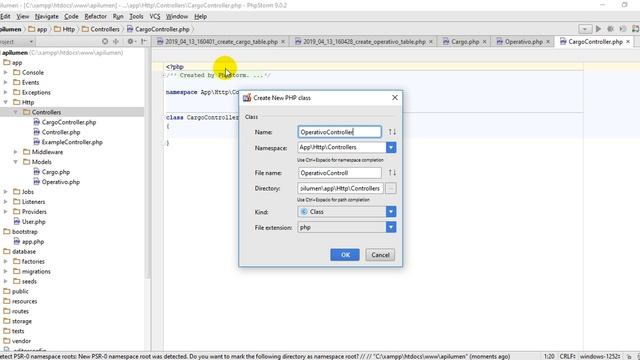Switch to create_operativo_table.php editor tab

(x=364, y=42)
